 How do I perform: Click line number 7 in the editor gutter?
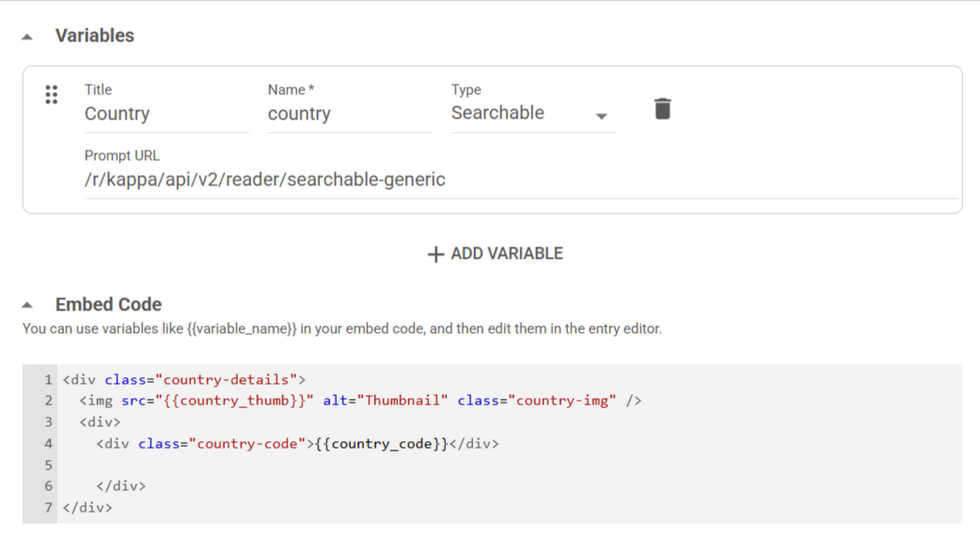pos(47,508)
